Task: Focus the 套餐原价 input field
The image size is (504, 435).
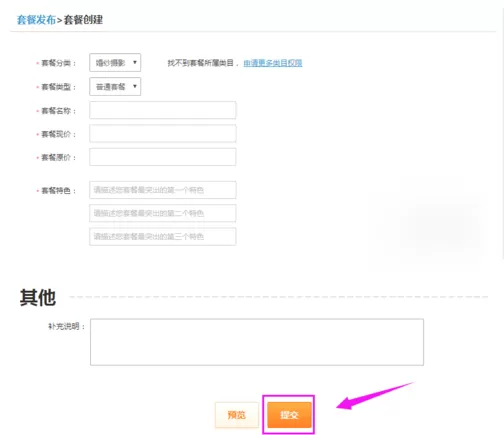Action: (163, 157)
